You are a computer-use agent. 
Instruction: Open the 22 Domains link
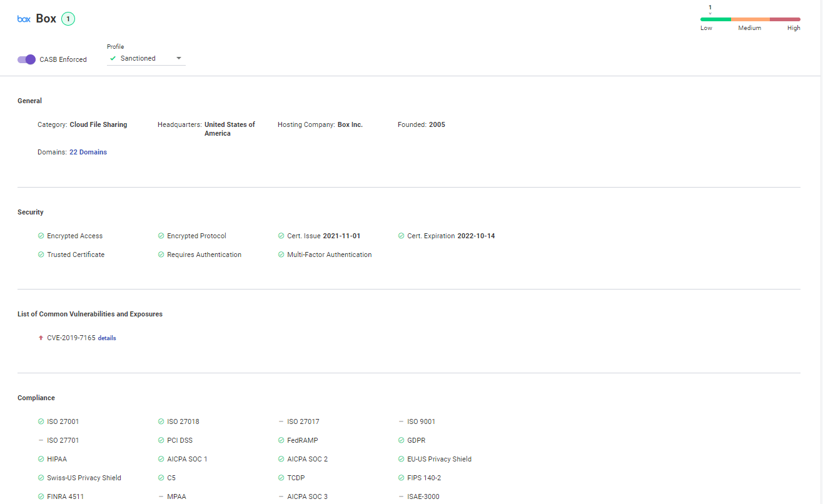pos(88,152)
